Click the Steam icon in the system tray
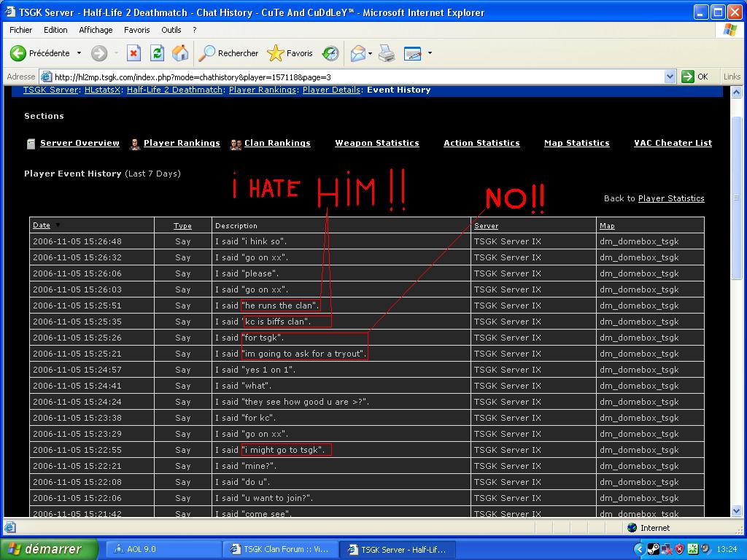This screenshot has height=560, width=747. tap(653, 548)
